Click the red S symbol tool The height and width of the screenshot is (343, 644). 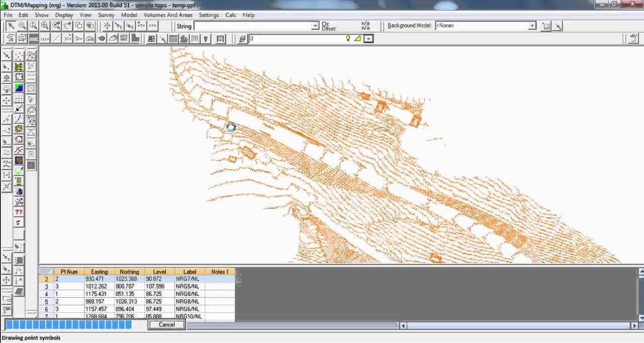coord(19,223)
